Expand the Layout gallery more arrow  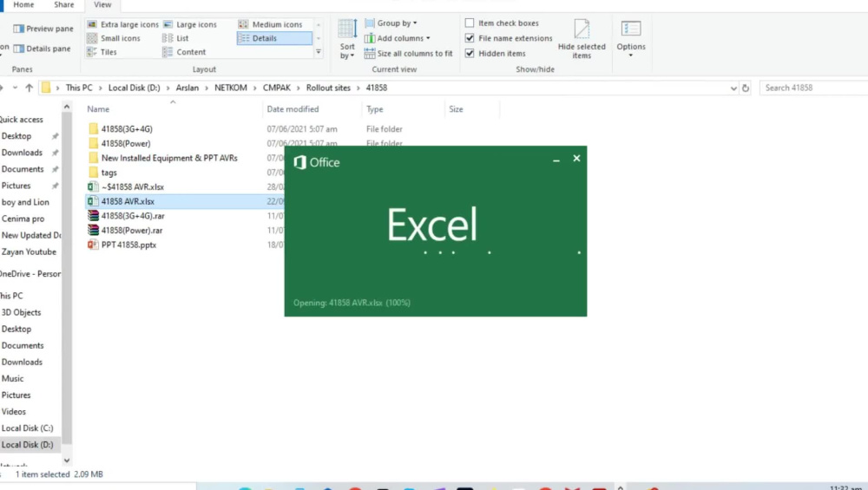pyautogui.click(x=319, y=52)
